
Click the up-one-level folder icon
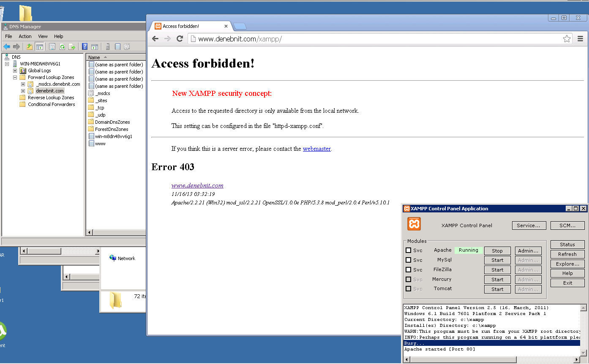(x=30, y=46)
